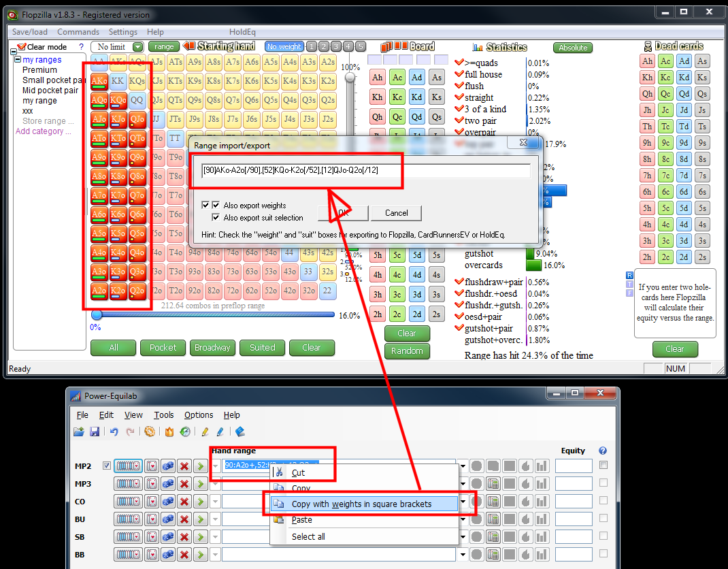Click the small R icon near dead cards hint
The image size is (728, 569).
pos(629,275)
